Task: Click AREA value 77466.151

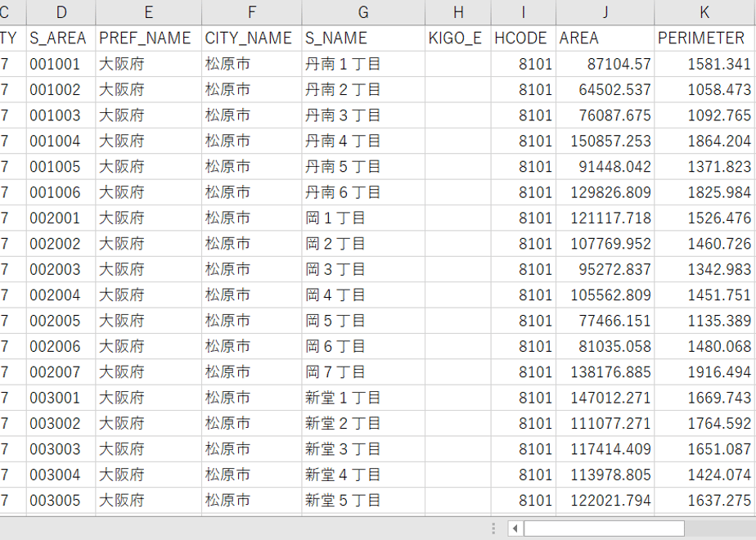Action: click(x=605, y=321)
